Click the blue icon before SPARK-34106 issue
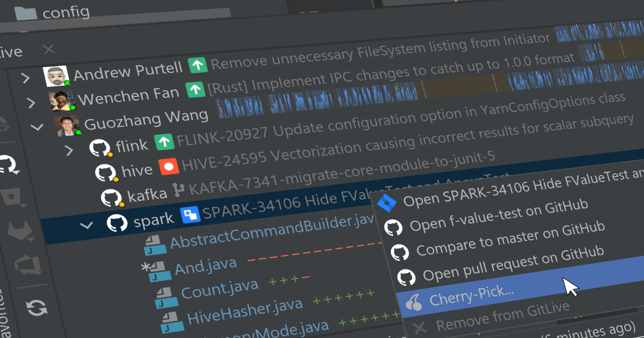 (190, 214)
